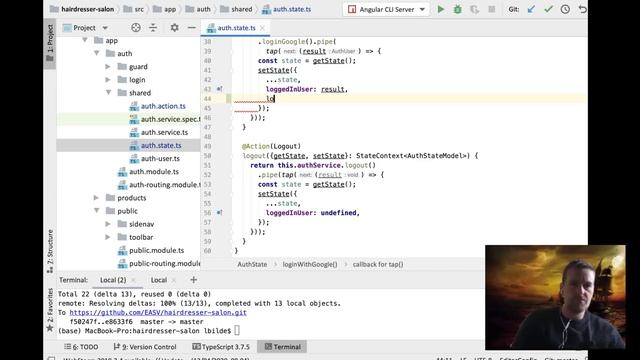
Task: Place cursor on line 44 in editor
Action: [408, 98]
